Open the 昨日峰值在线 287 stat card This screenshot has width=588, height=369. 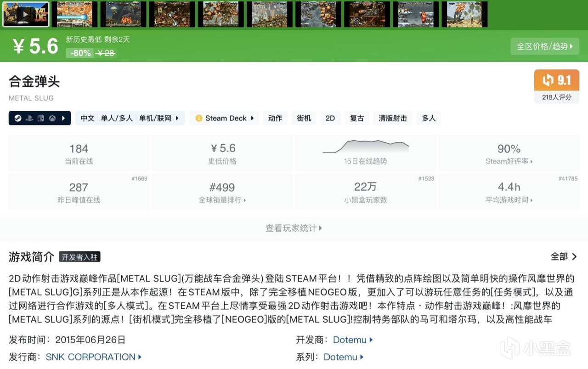[79, 192]
